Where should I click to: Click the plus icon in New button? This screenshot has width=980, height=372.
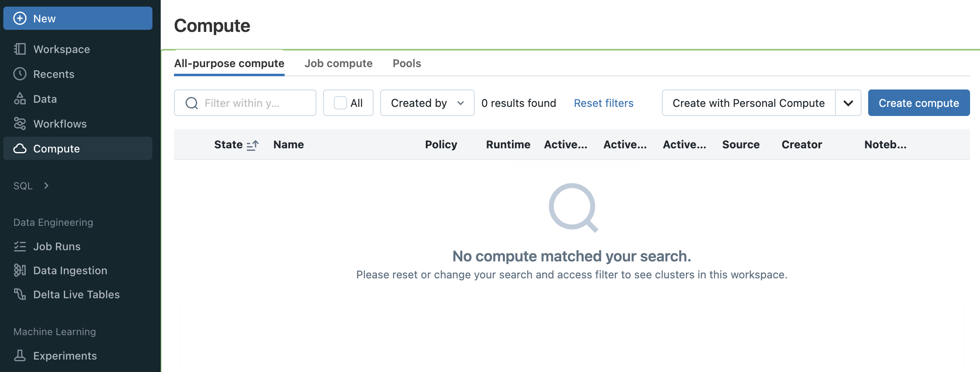[20, 18]
